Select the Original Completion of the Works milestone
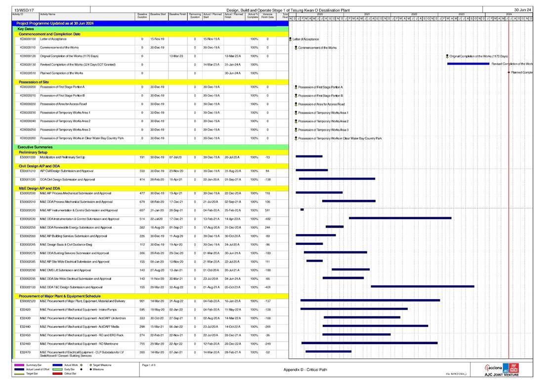 (x=447, y=56)
